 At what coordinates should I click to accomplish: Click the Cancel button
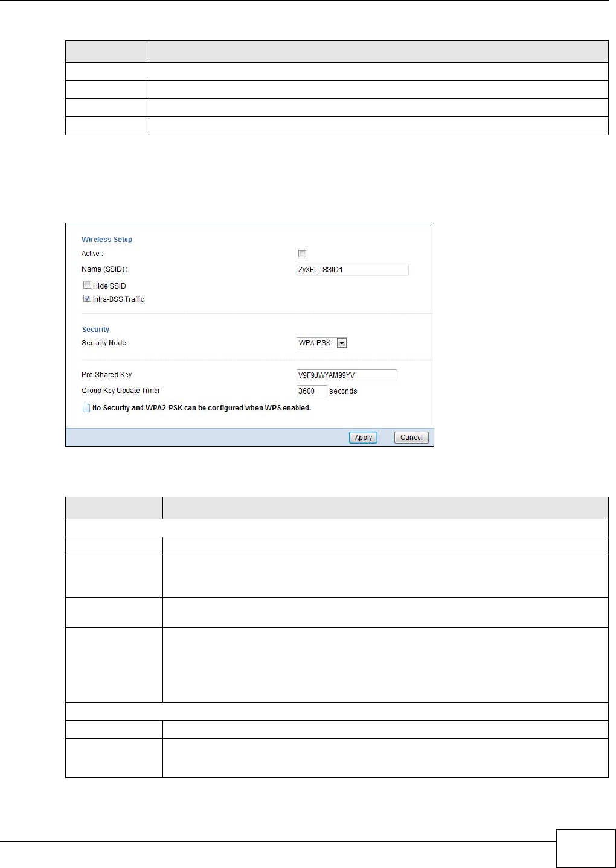point(411,438)
